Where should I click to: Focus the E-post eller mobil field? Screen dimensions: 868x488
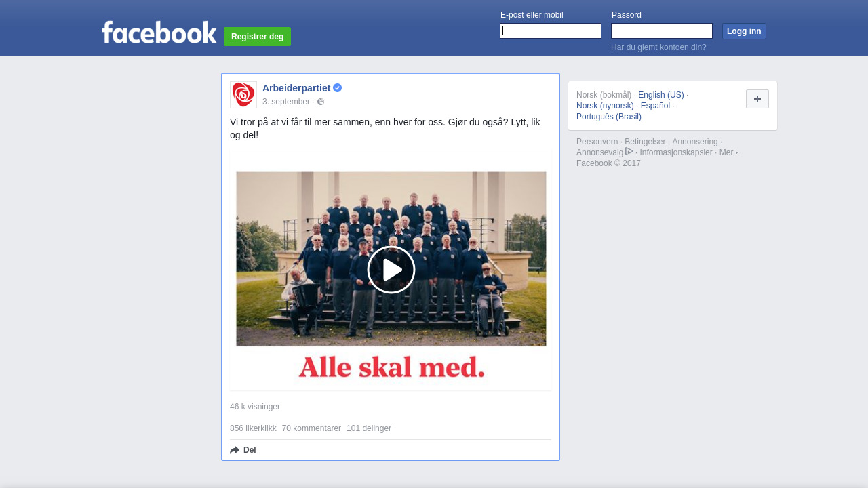551,31
